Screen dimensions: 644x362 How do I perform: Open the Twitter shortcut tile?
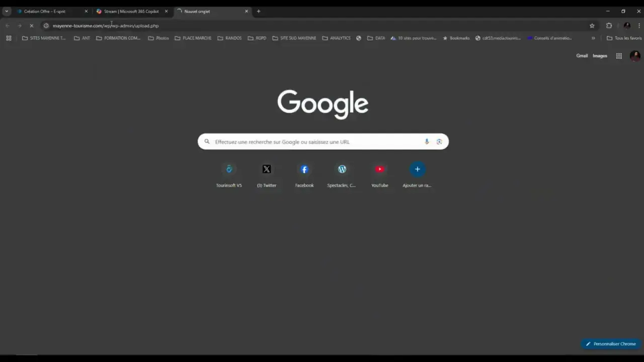(267, 169)
